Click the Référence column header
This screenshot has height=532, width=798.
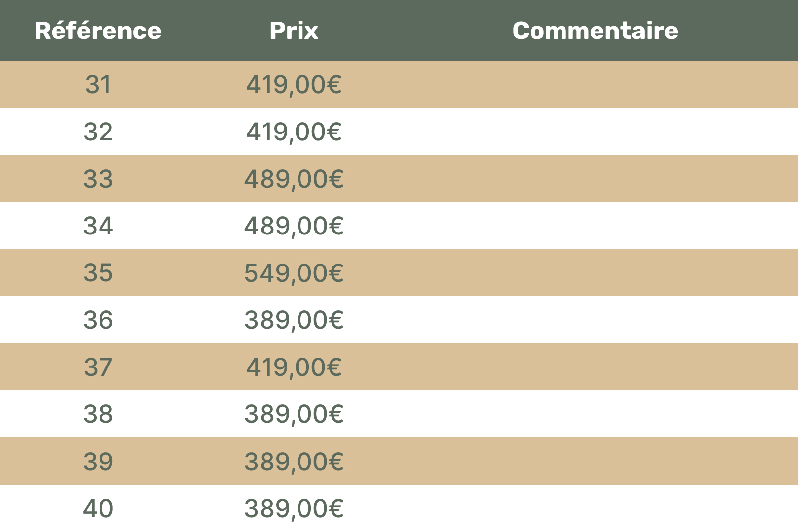(98, 31)
